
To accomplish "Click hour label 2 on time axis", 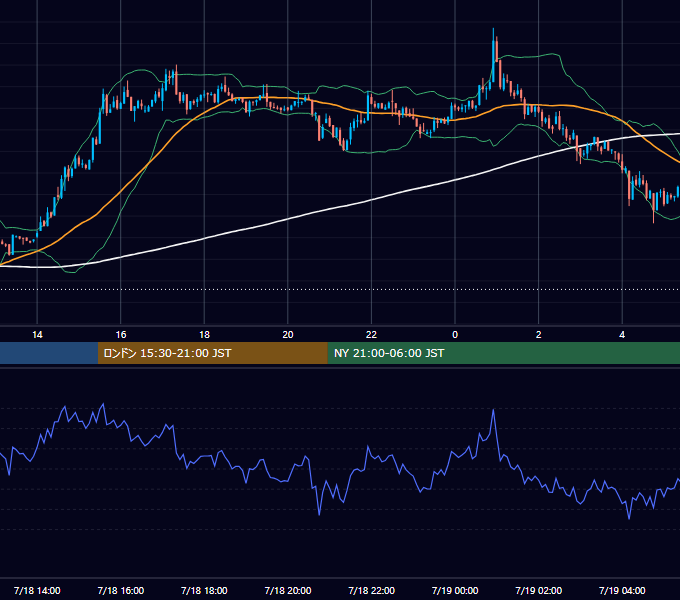I will [x=539, y=335].
